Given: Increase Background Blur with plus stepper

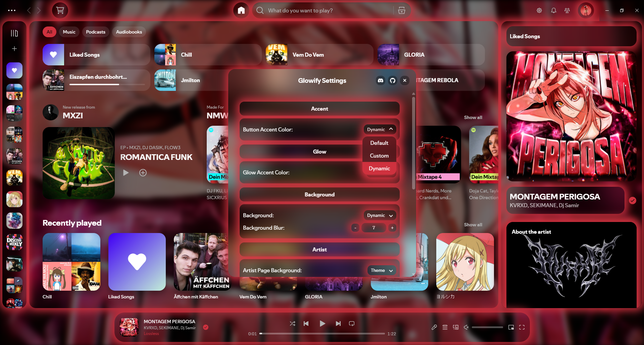Looking at the screenshot, I should (392, 228).
